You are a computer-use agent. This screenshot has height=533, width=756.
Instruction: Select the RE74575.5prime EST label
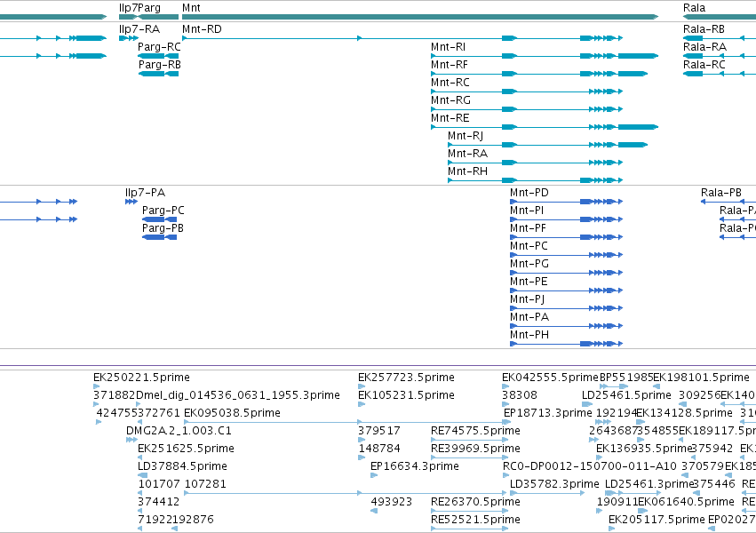pyautogui.click(x=475, y=431)
